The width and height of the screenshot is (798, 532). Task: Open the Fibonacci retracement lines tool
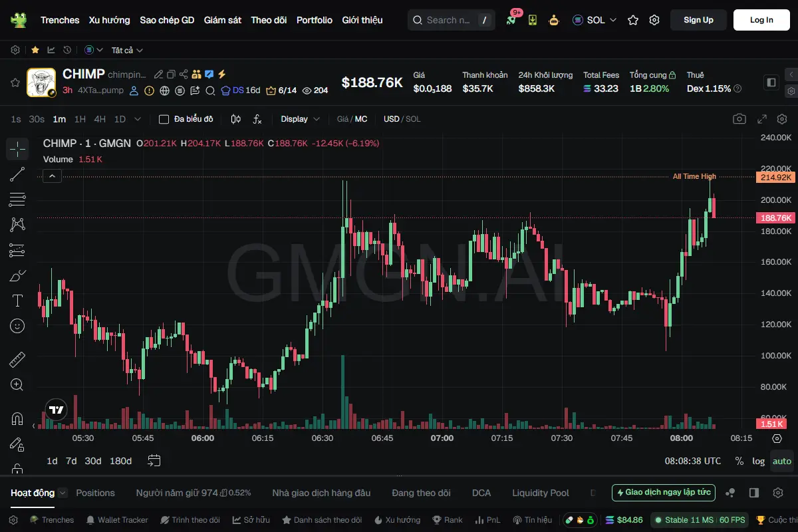[x=17, y=199]
